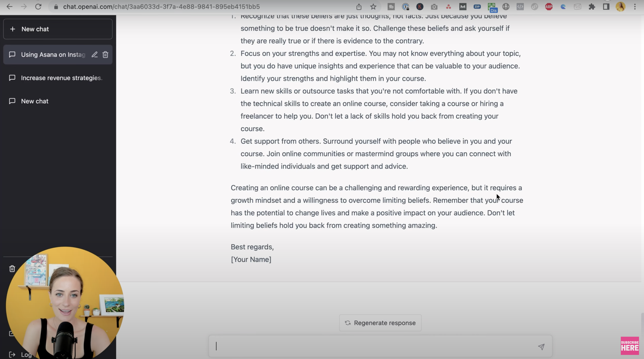Reload the page

[x=38, y=7]
